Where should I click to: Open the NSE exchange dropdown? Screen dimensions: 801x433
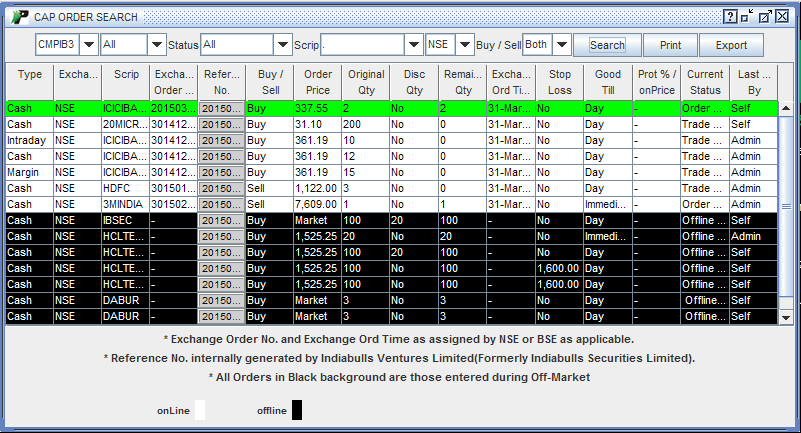(x=464, y=44)
